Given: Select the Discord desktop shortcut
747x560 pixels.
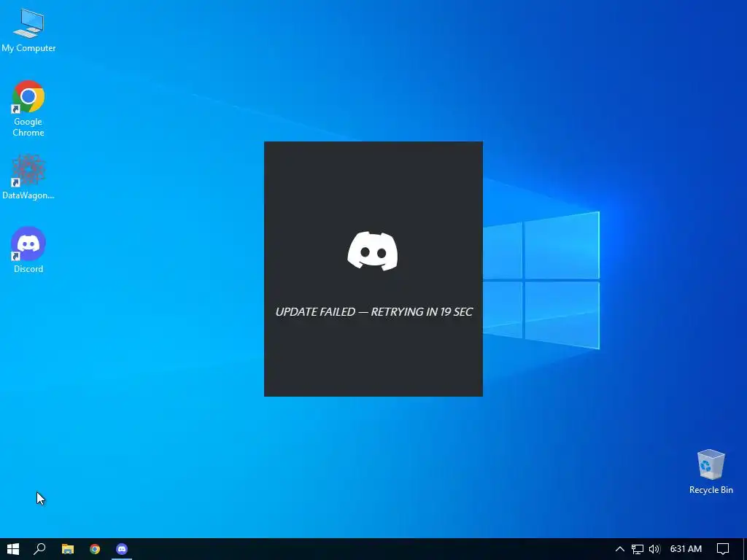Looking at the screenshot, I should coord(28,250).
